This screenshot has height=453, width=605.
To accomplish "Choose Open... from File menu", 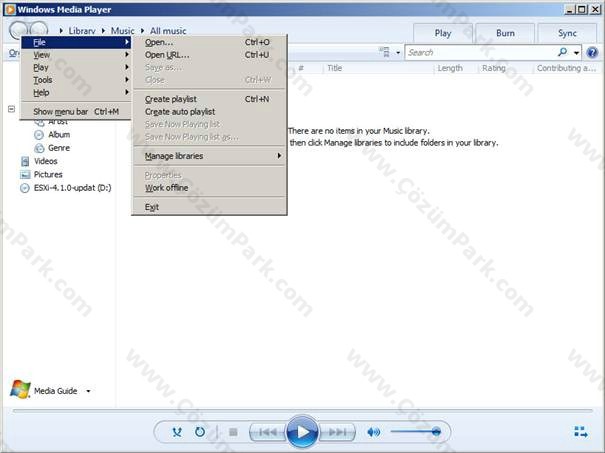I will pyautogui.click(x=209, y=42).
